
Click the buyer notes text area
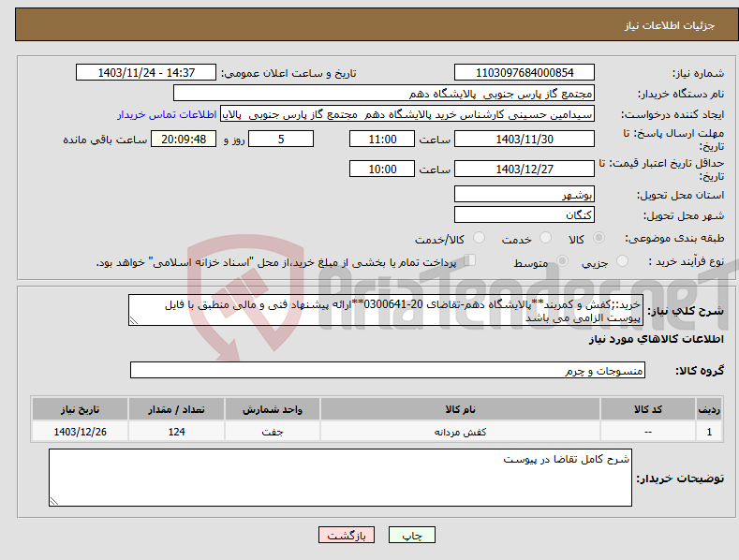[340, 478]
